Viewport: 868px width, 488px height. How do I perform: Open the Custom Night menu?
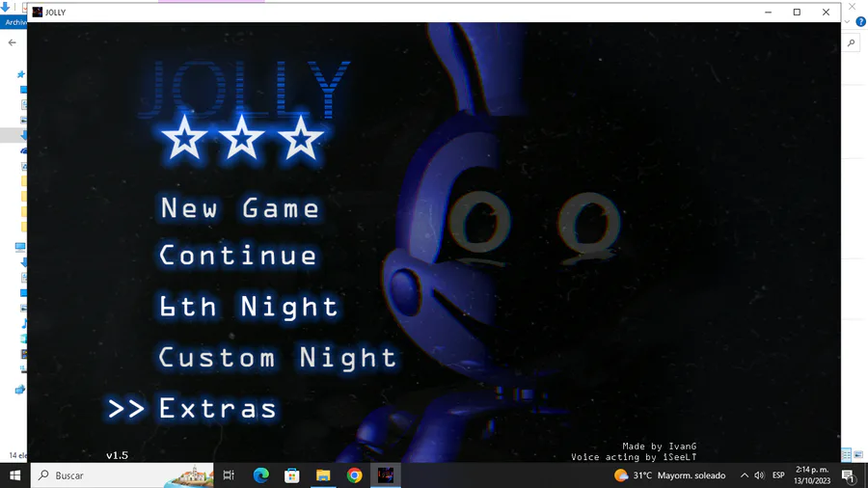(x=278, y=358)
